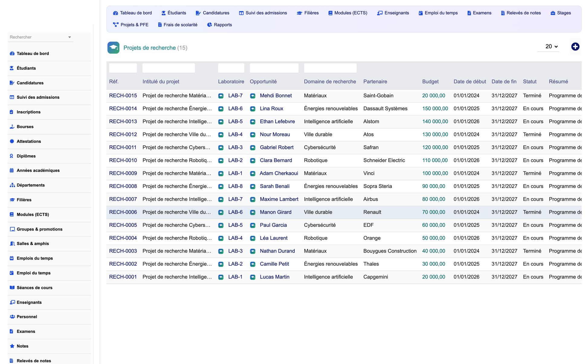Click the Opportunité filter input field

point(274,68)
